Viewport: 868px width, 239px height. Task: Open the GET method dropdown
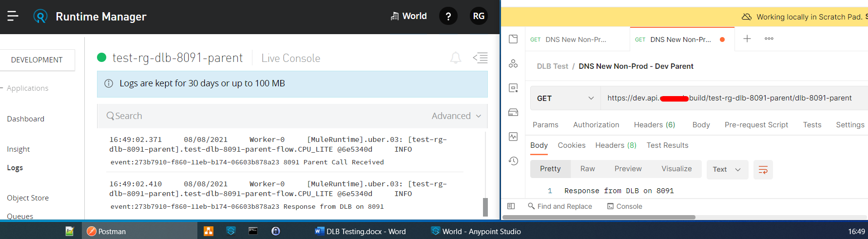click(x=565, y=99)
